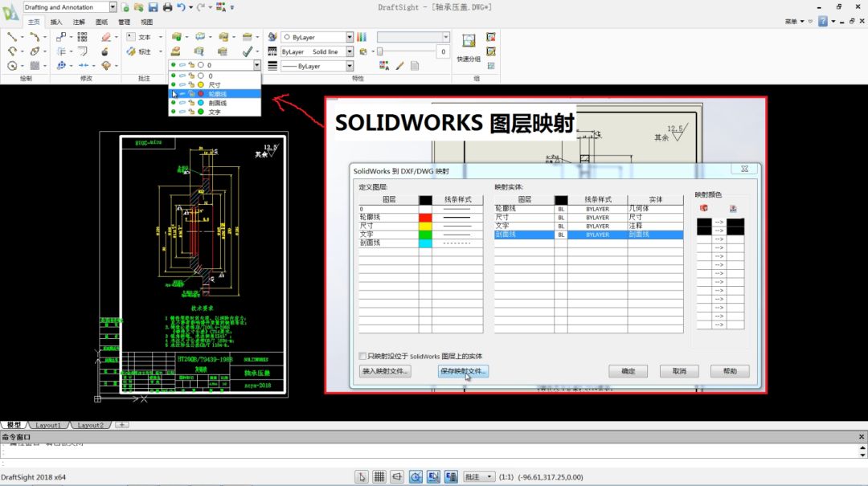Image resolution: width=868 pixels, height=486 pixels.
Task: Expand the 文本 text tool dropdown arrow
Action: 161,37
